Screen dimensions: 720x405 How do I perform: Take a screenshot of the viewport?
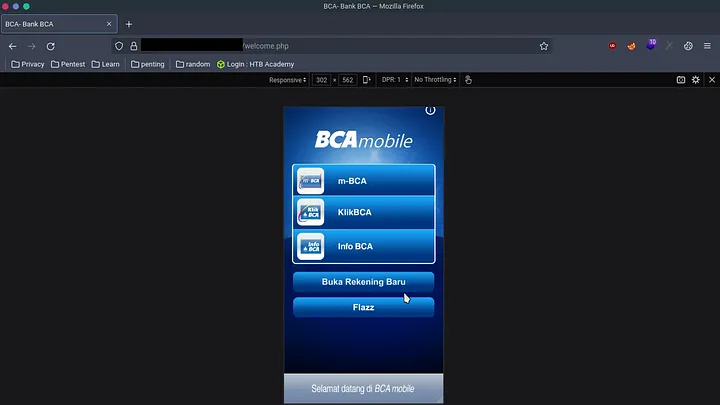point(681,80)
